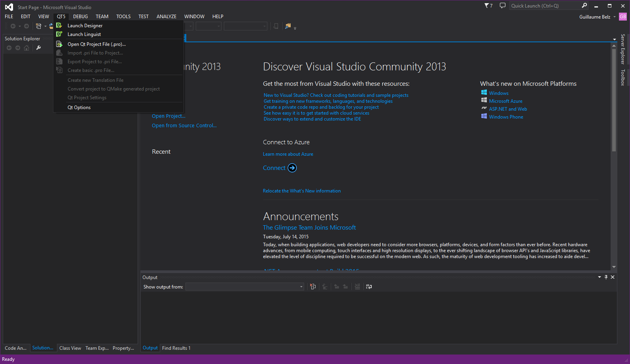Screen dimensions: 630x364
Task: Open the FILE menu
Action: pos(9,17)
